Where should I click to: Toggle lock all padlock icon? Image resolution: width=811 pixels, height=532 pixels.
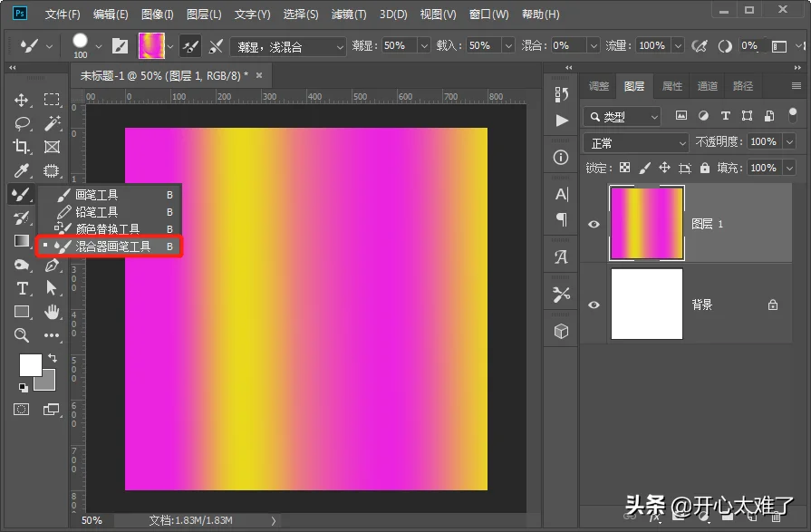tap(704, 168)
